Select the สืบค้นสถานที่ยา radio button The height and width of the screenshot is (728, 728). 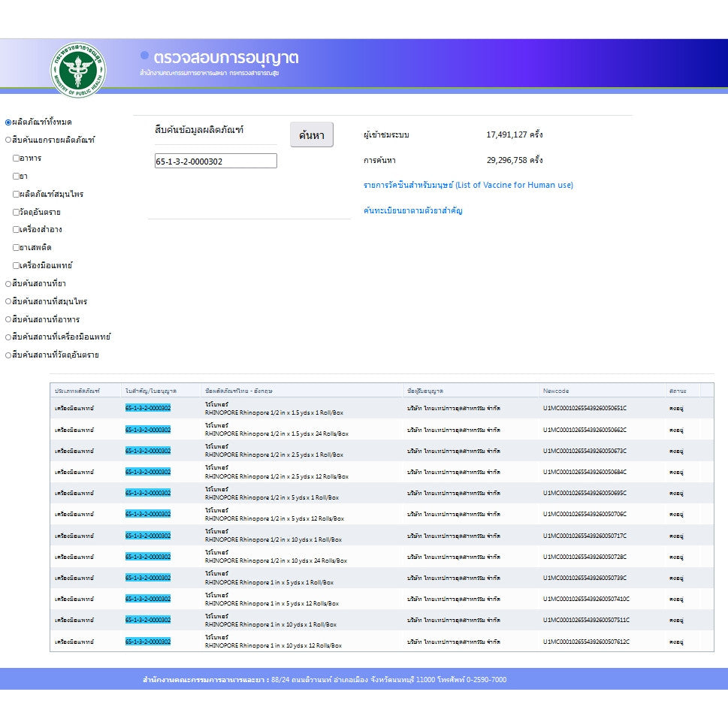pos(8,283)
